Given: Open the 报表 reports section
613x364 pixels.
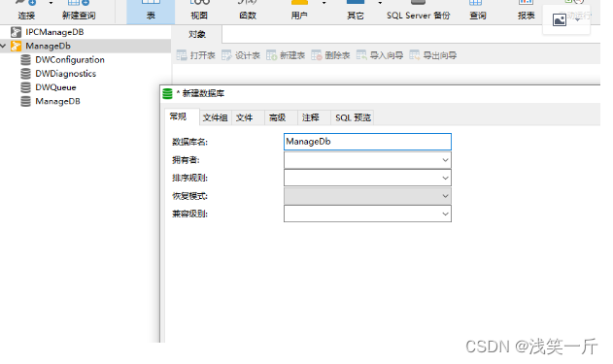Looking at the screenshot, I should pyautogui.click(x=526, y=11).
